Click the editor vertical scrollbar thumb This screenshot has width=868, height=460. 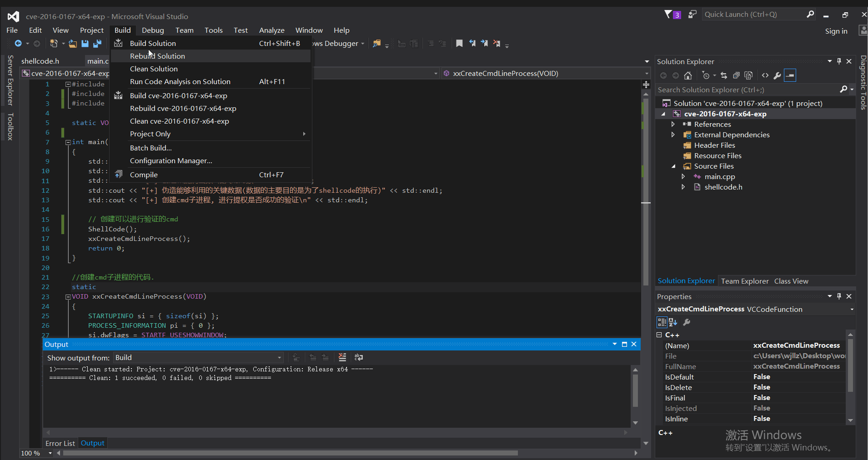click(x=646, y=191)
